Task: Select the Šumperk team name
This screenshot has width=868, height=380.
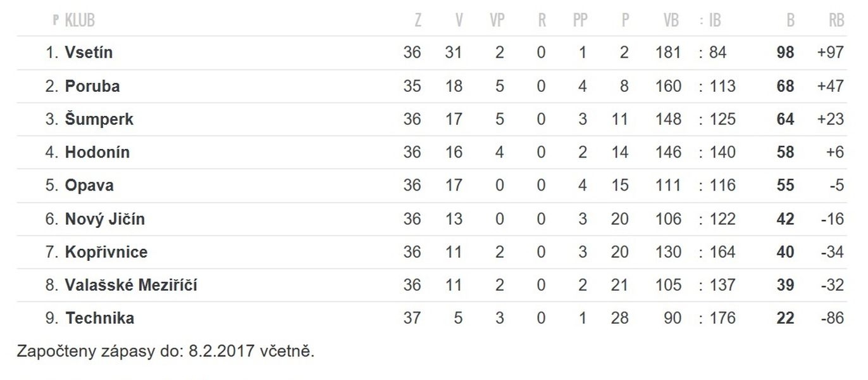Action: click(99, 119)
